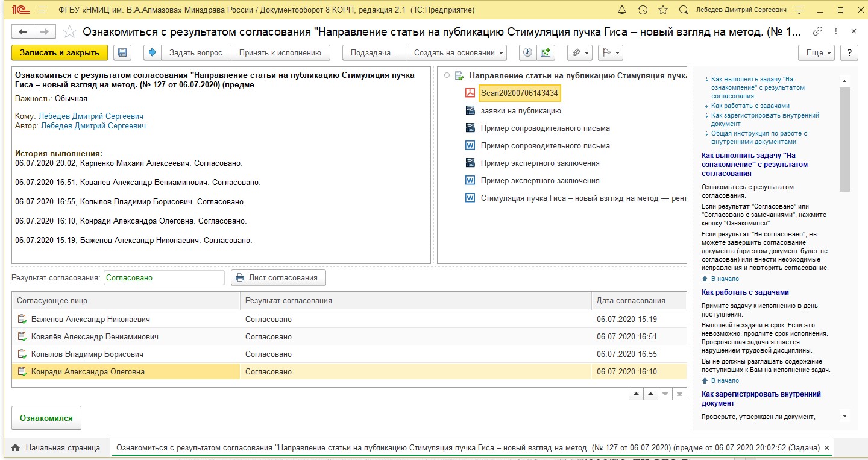Open the main hamburger menu

coord(42,10)
